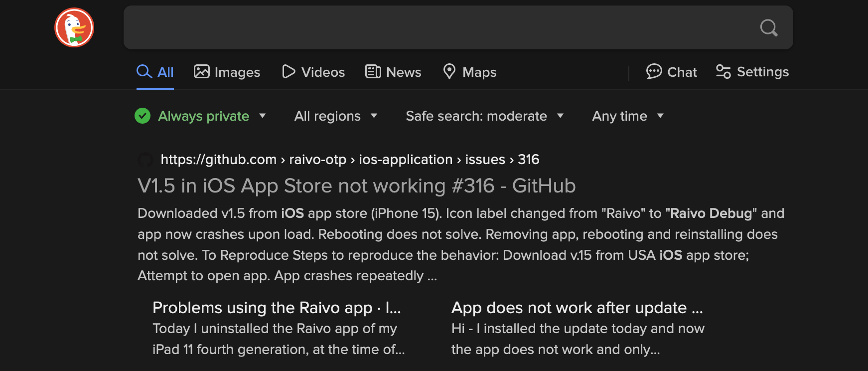Viewport: 868px width, 371px height.
Task: Click the DuckDuckGo duck logo
Action: pos(74,27)
